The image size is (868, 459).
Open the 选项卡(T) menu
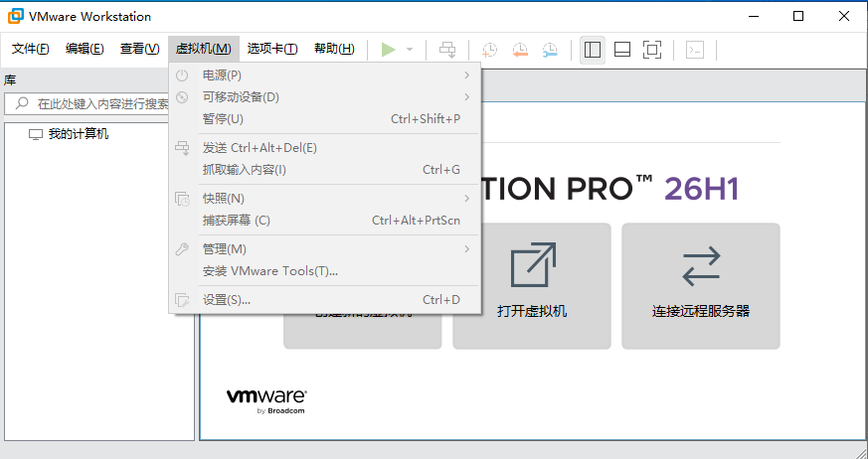click(272, 49)
